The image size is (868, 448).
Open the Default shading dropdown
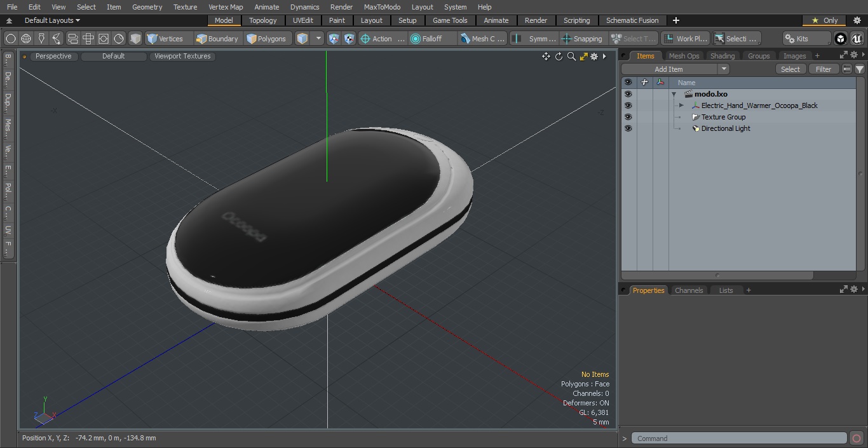[x=114, y=56]
